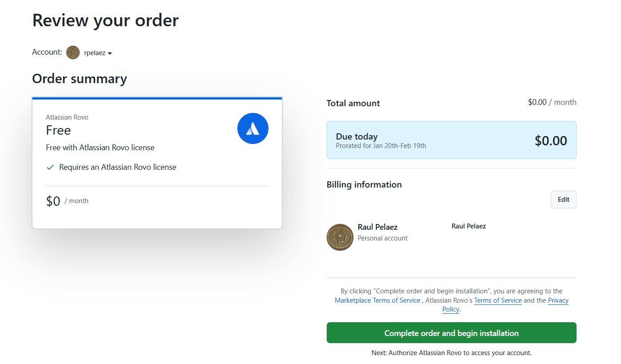Click the Requires an Atlassian Rovo license text
Viewport: 621px width, 364px height.
click(117, 168)
